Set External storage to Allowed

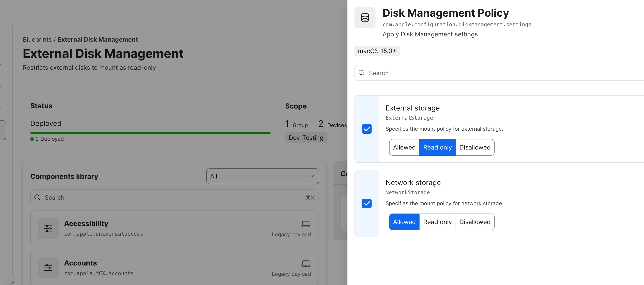pos(404,147)
